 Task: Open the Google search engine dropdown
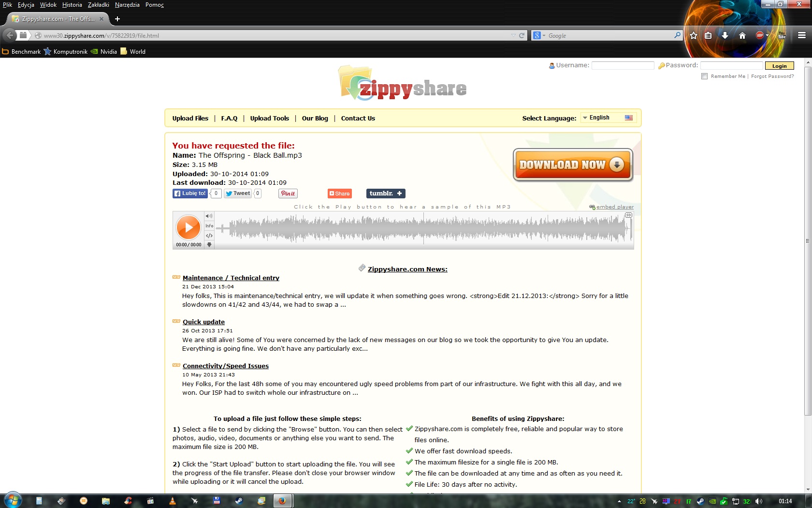pyautogui.click(x=538, y=35)
